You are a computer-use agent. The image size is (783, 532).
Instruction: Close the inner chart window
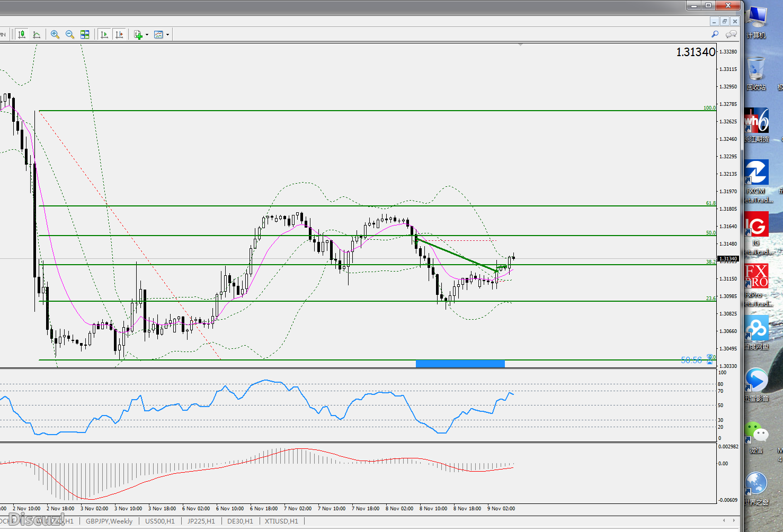pyautogui.click(x=735, y=21)
